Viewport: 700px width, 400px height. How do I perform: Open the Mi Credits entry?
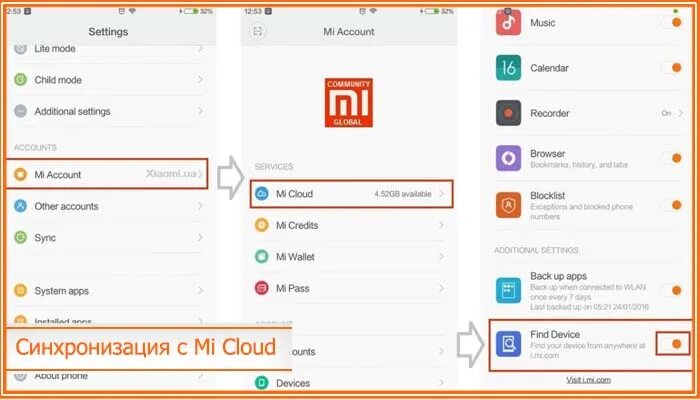[349, 225]
